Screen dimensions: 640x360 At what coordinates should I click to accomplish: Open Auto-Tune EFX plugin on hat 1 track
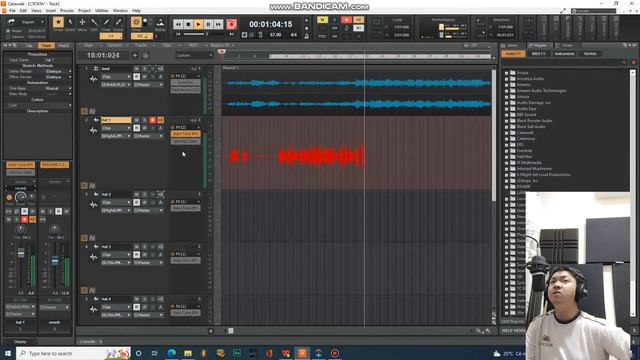pyautogui.click(x=185, y=133)
